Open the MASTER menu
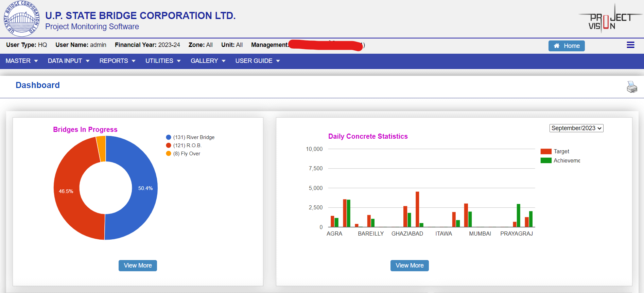Viewport: 644px width, 293px height. (22, 61)
